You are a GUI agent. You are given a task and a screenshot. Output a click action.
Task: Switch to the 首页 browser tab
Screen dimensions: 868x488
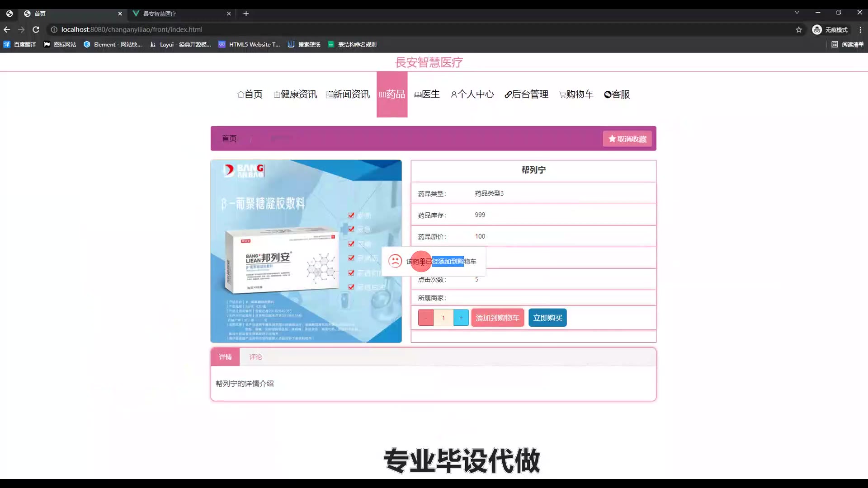72,14
